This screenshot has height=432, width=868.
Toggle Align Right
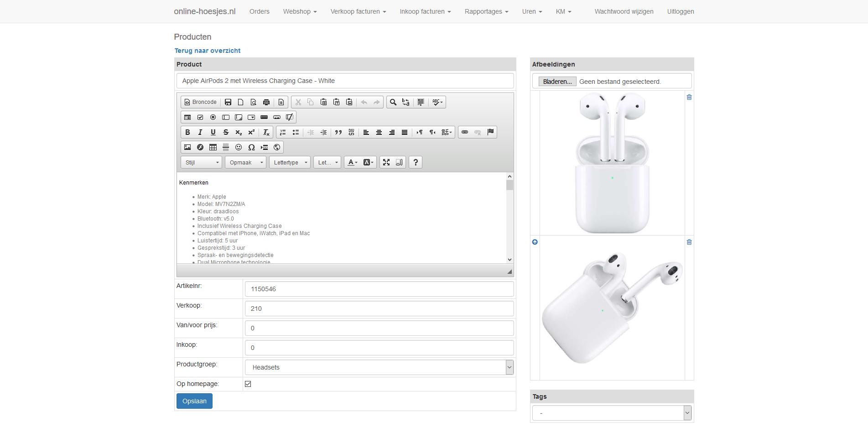pyautogui.click(x=392, y=132)
